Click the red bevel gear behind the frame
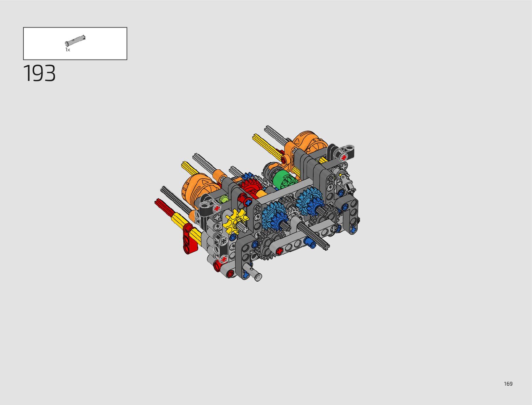 [x=251, y=187]
